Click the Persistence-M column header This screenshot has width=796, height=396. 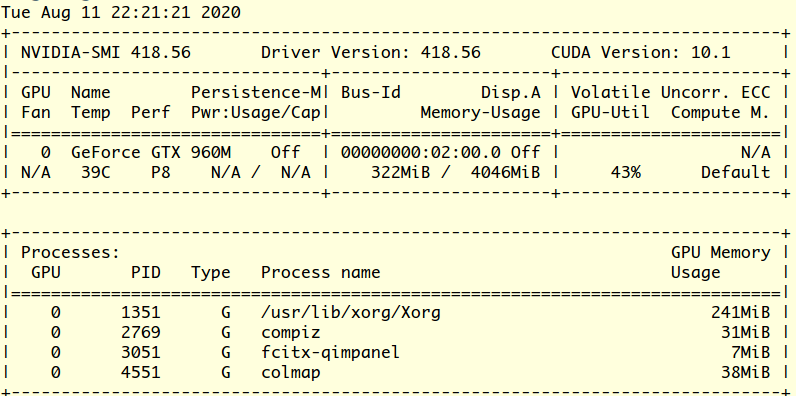(256, 92)
